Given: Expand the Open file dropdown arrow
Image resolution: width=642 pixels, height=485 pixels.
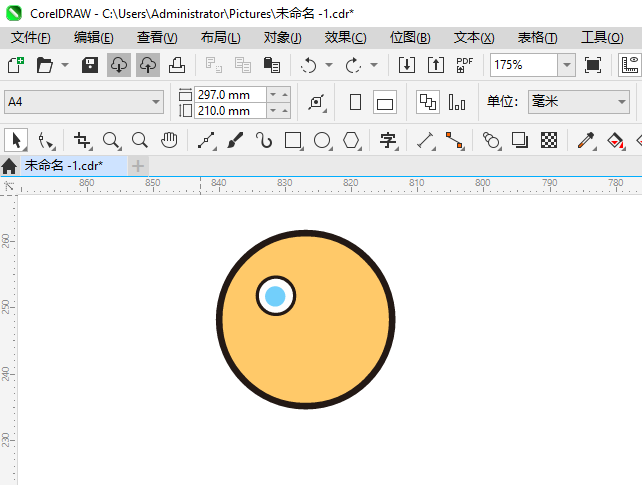Looking at the screenshot, I should tap(65, 65).
